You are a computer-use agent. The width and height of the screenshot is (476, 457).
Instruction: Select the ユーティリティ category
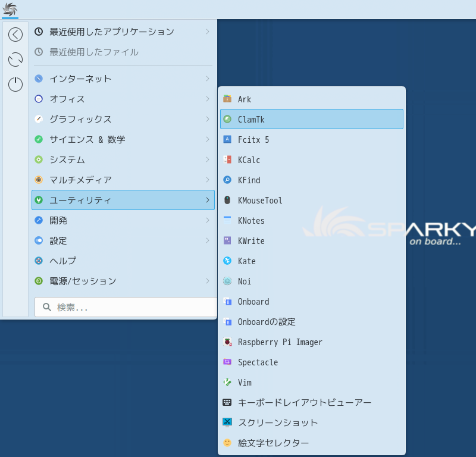123,200
